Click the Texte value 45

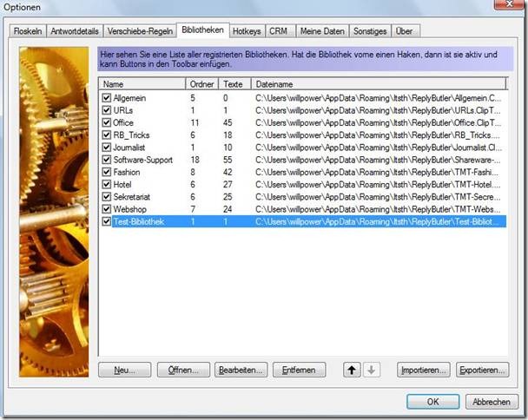pos(228,122)
